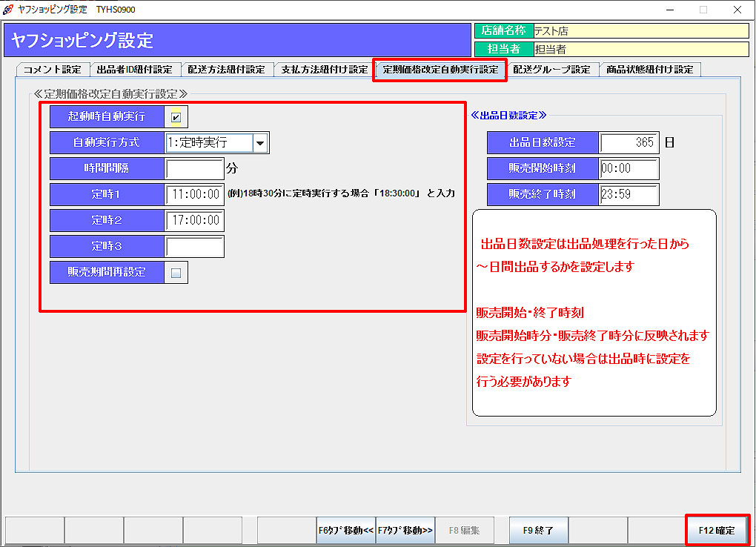Click the F9 終了 button

tap(539, 530)
